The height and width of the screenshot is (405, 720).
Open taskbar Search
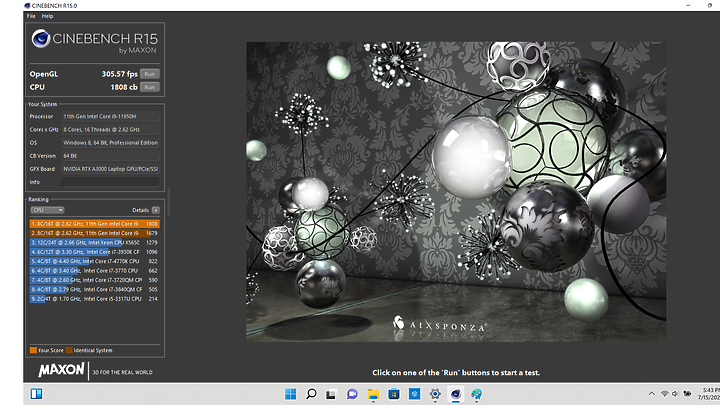pos(311,394)
